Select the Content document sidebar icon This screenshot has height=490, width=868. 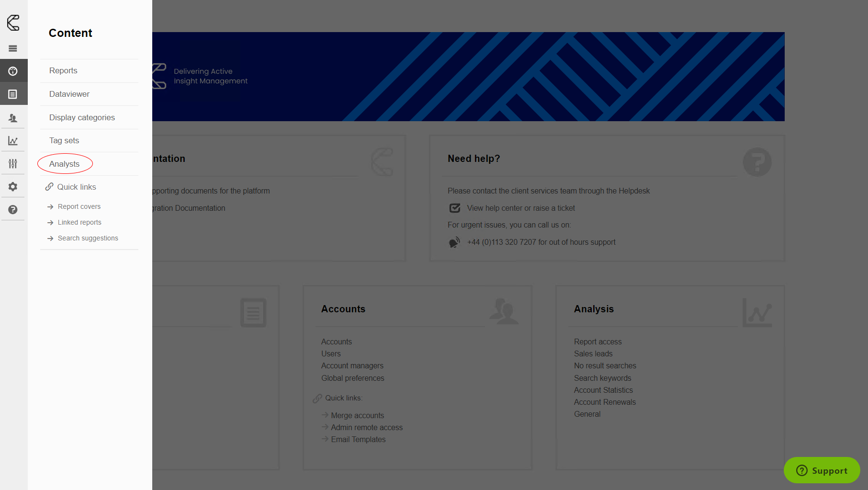click(x=13, y=94)
